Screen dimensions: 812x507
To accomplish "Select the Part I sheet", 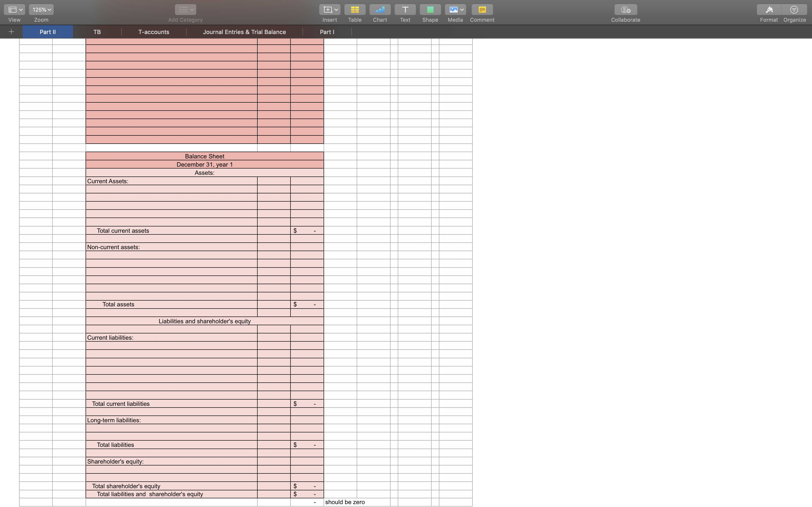I will 327,32.
